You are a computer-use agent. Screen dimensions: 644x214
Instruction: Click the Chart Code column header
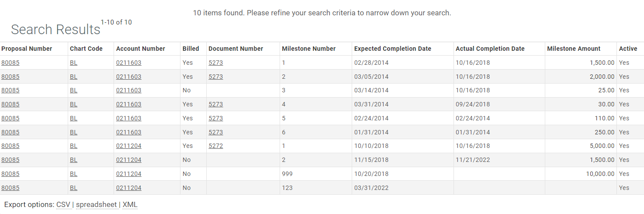coord(86,49)
